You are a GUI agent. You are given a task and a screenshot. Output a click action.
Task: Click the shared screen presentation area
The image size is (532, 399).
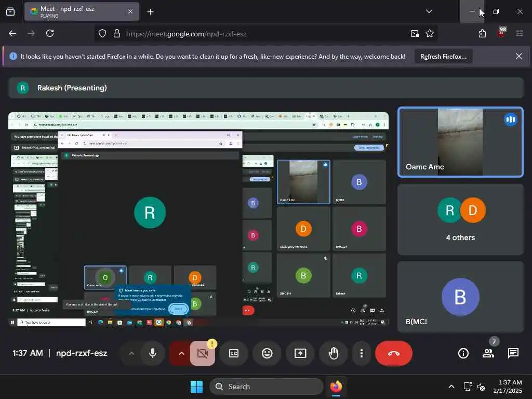point(198,219)
